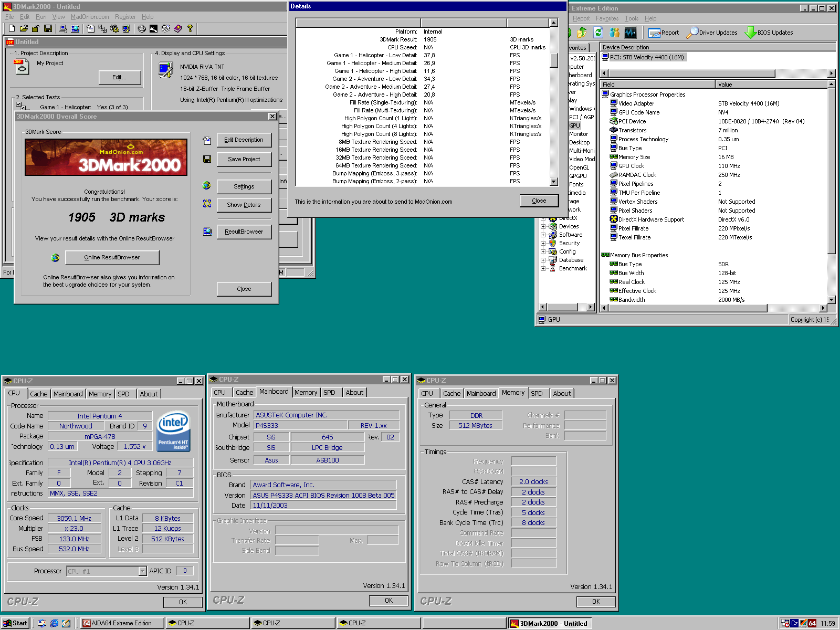Open About tab in Mainboard CPU-Z window
The height and width of the screenshot is (630, 840).
click(354, 392)
